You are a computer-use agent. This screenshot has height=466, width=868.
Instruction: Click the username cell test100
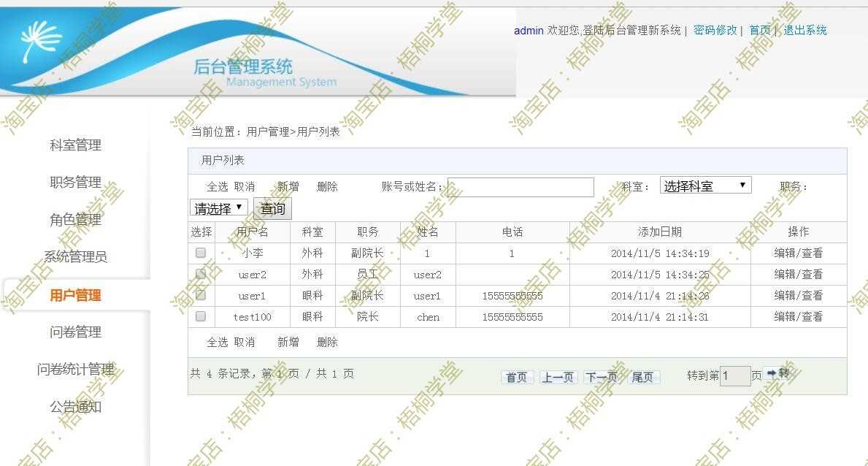pyautogui.click(x=253, y=317)
